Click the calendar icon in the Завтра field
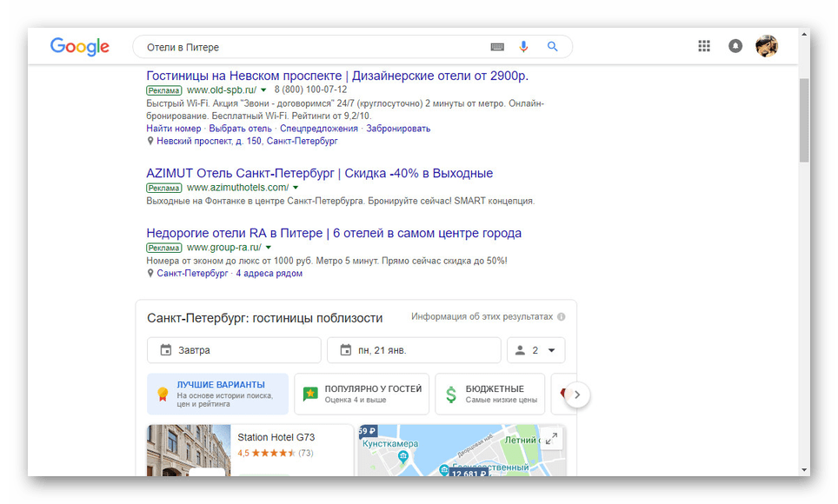Screen dimensions: 838x504 point(166,350)
